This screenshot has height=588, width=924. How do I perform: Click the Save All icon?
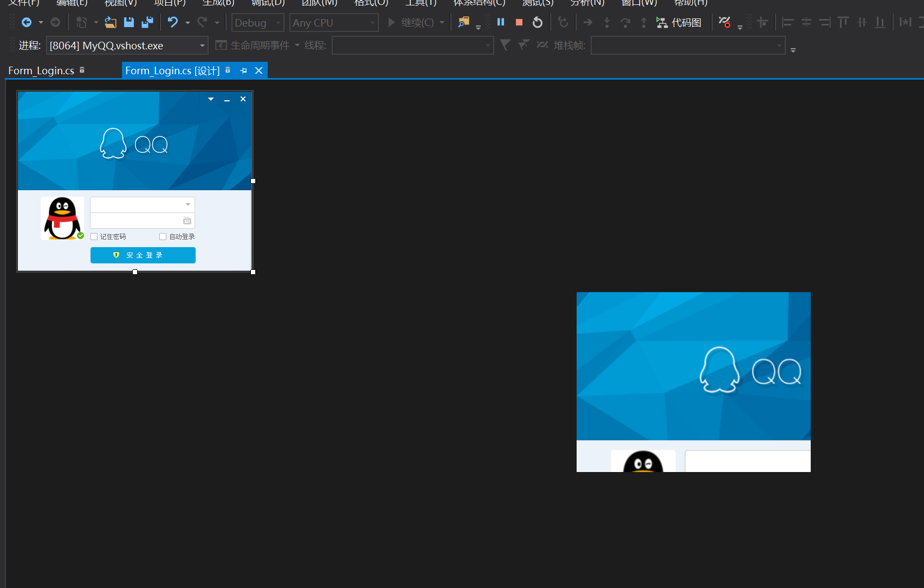147,22
